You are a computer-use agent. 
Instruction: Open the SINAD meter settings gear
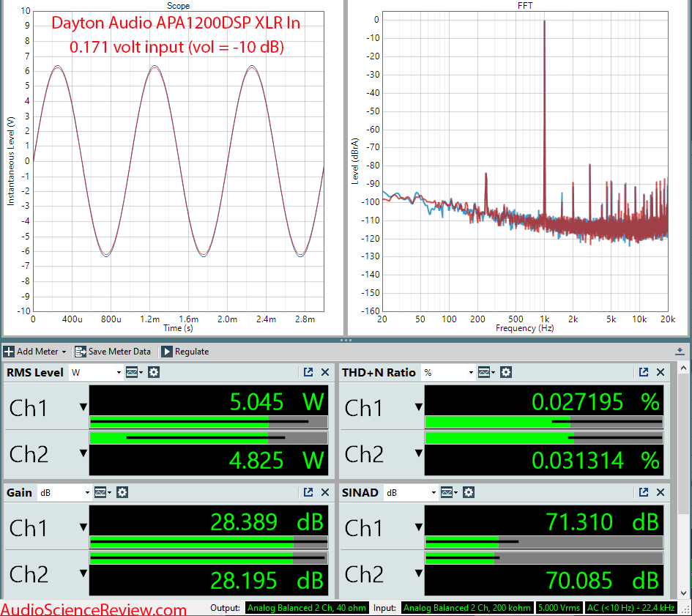469,492
